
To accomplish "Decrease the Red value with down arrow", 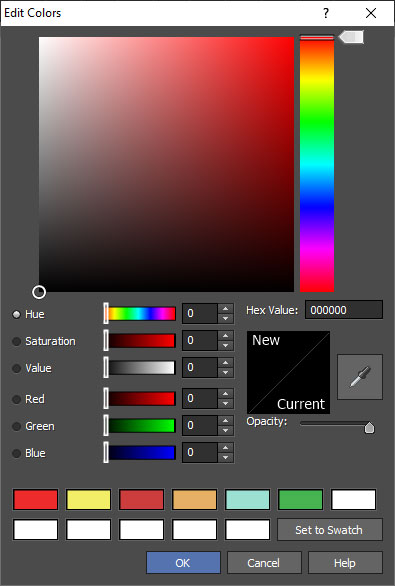I will point(225,403).
